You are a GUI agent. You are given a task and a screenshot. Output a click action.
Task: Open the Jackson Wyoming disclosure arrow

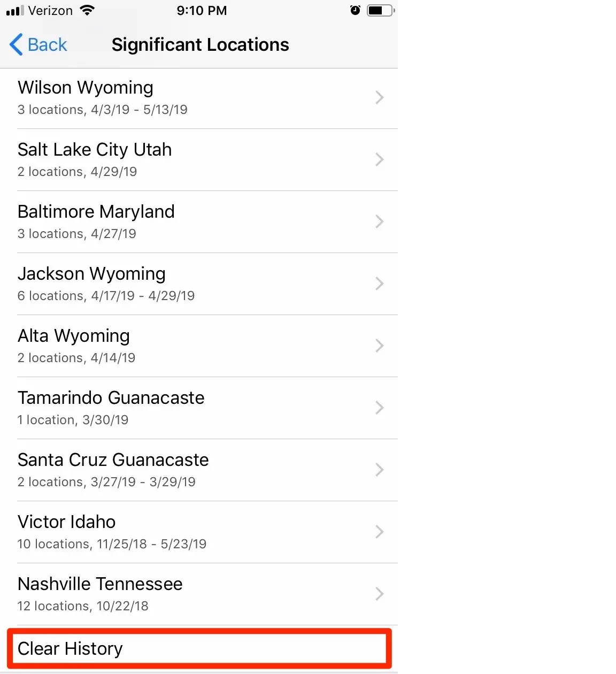(x=379, y=284)
